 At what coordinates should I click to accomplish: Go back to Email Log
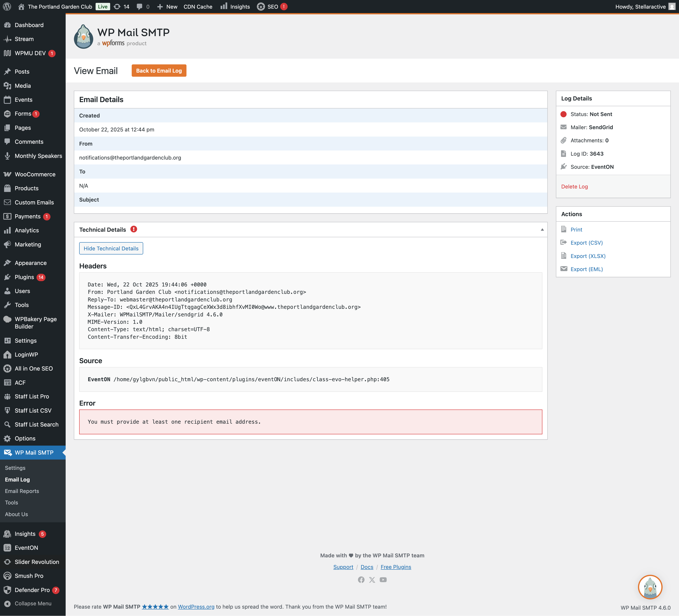159,71
